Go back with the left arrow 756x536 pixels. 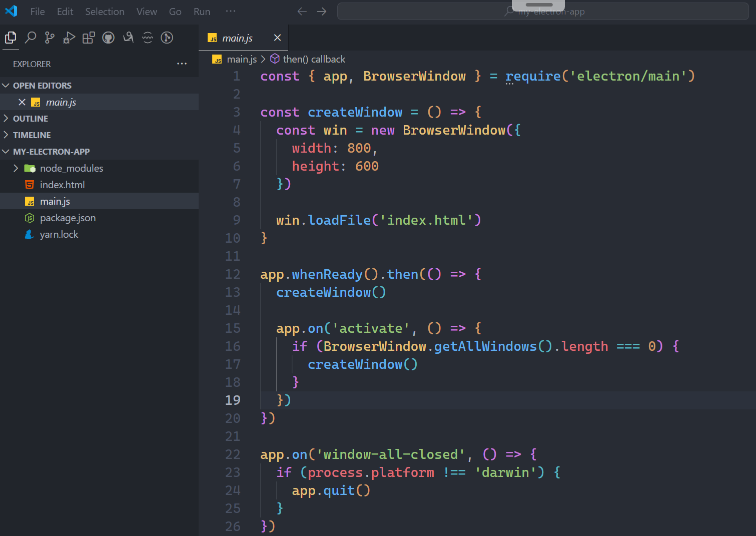click(302, 11)
